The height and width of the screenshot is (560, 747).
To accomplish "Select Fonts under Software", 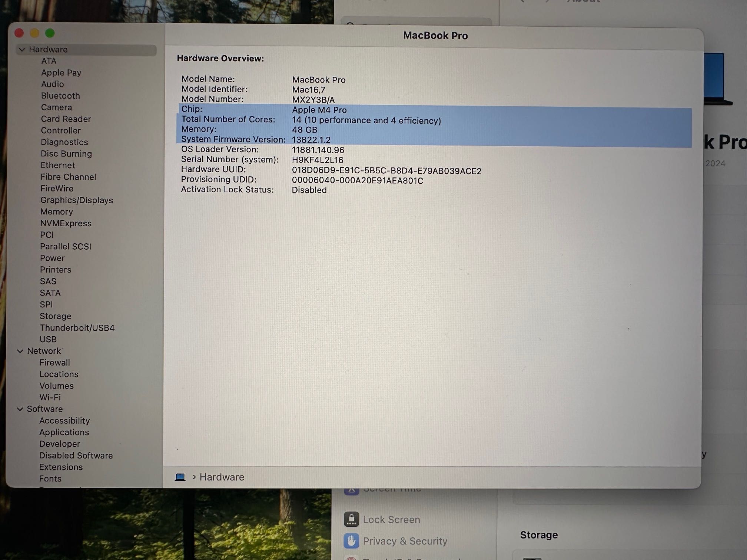I will (x=50, y=479).
